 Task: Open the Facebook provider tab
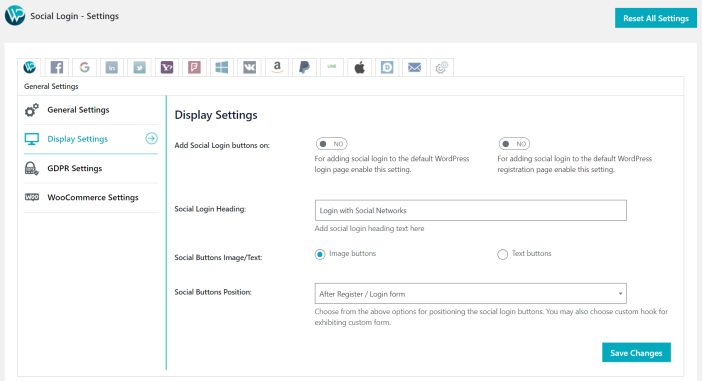tap(57, 68)
